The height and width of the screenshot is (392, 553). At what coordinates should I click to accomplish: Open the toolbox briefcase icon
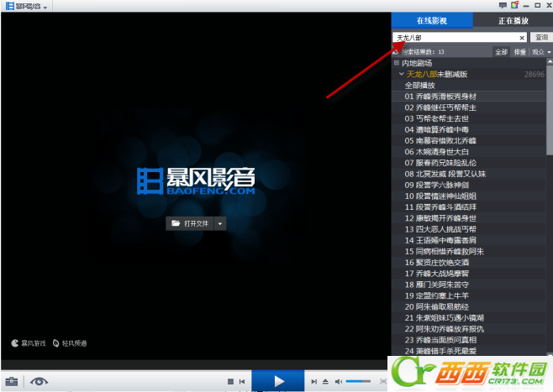pos(11,381)
